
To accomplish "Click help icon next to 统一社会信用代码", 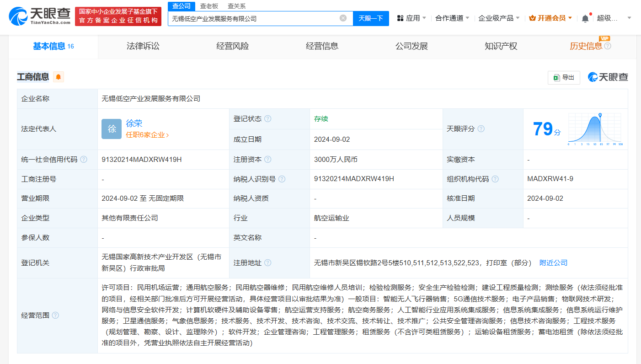I will (x=83, y=159).
